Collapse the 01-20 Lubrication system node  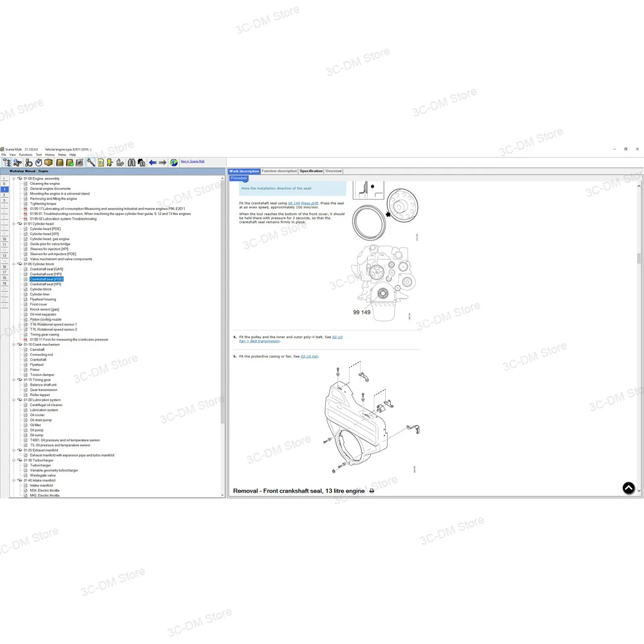pyautogui.click(x=14, y=400)
